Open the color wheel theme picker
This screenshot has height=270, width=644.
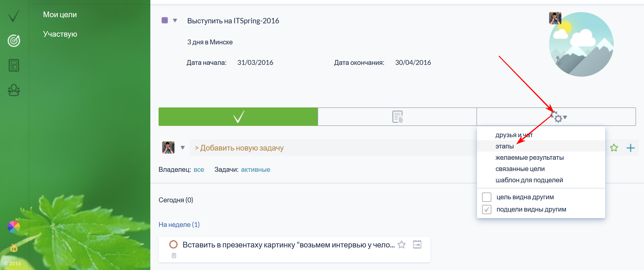[x=14, y=227]
